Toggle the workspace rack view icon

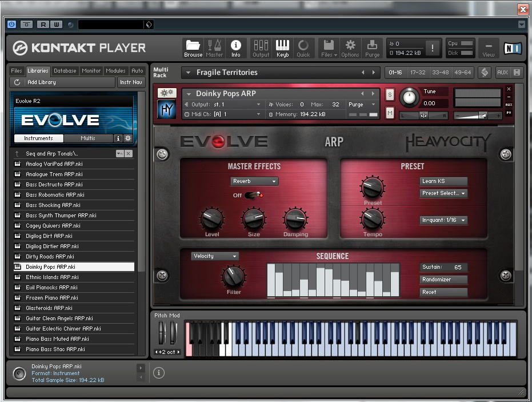(485, 72)
